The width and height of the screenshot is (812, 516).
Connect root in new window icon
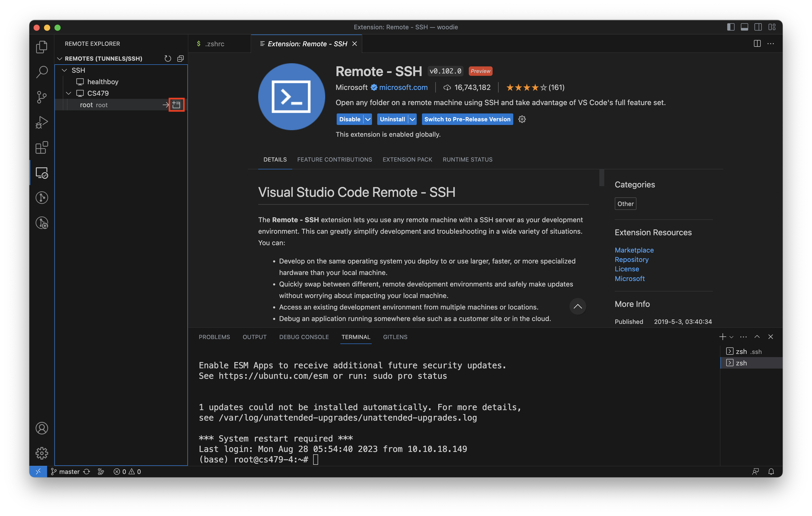(x=176, y=105)
